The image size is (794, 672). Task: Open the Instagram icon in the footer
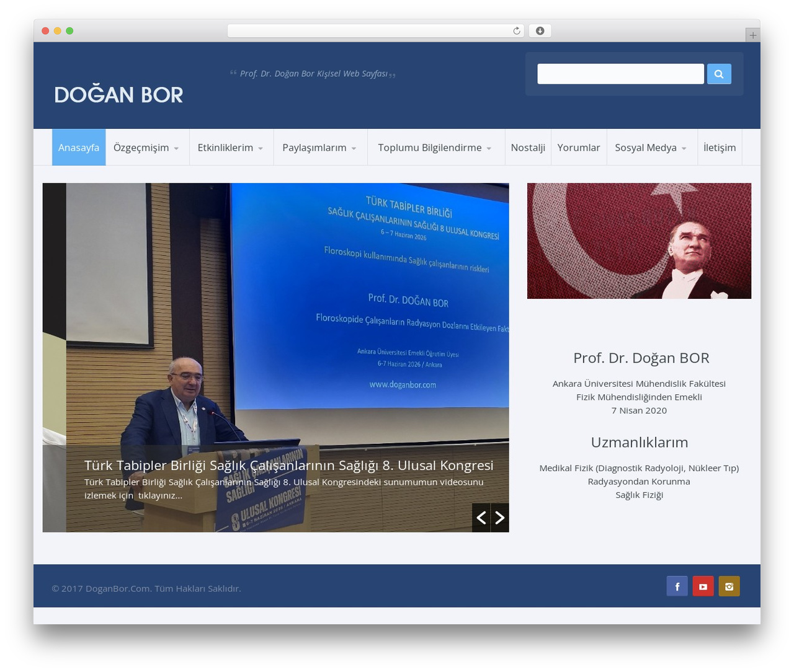coord(729,586)
